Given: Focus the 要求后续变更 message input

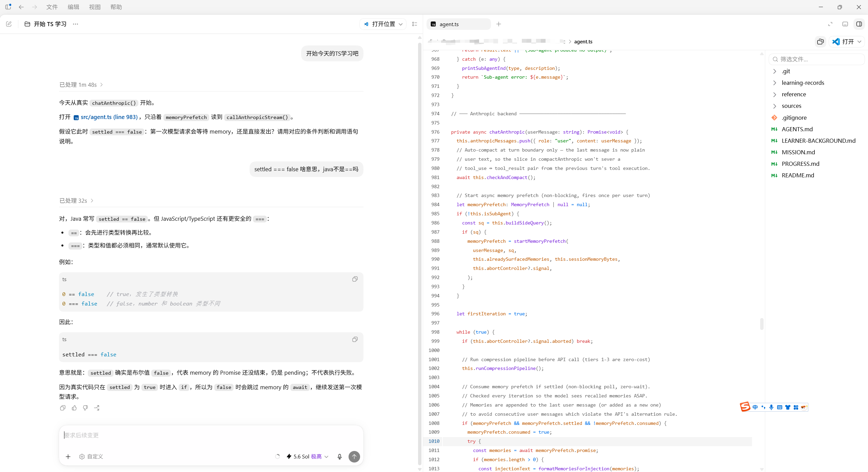Looking at the screenshot, I should 211,435.
